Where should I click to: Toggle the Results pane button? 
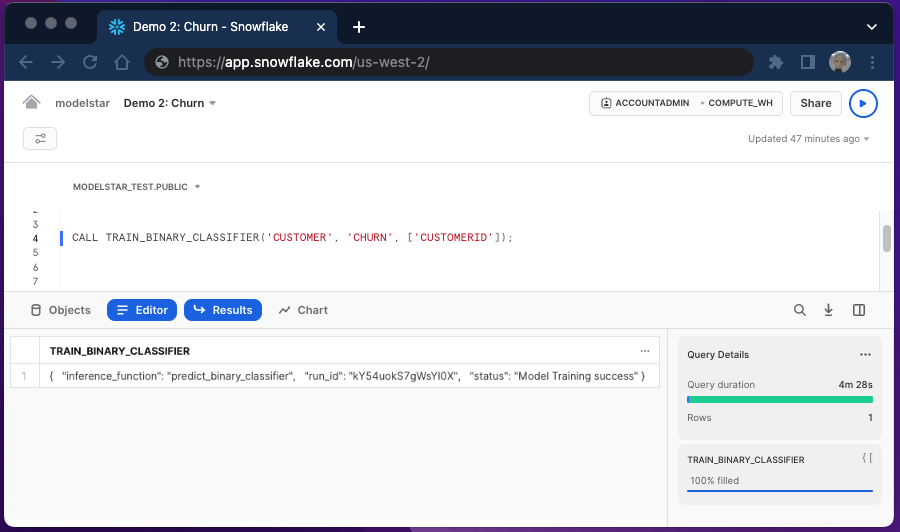pos(222,310)
